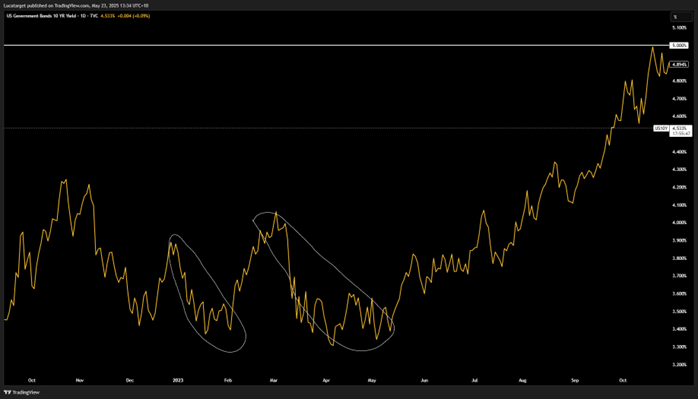The image size is (698, 399).
Task: Click the Feb label on time axis
Action: pyautogui.click(x=228, y=380)
